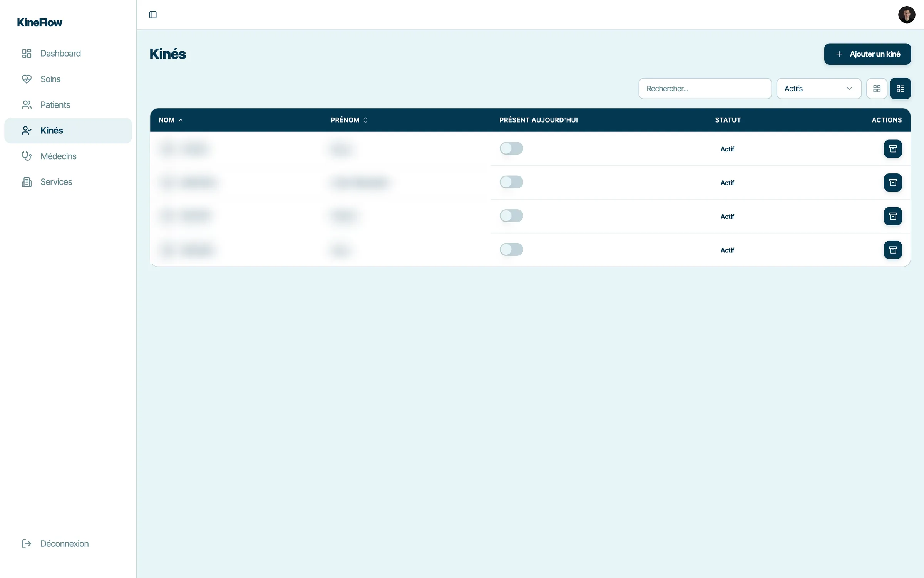Open the Dashboard page
The width and height of the screenshot is (924, 578).
point(68,54)
